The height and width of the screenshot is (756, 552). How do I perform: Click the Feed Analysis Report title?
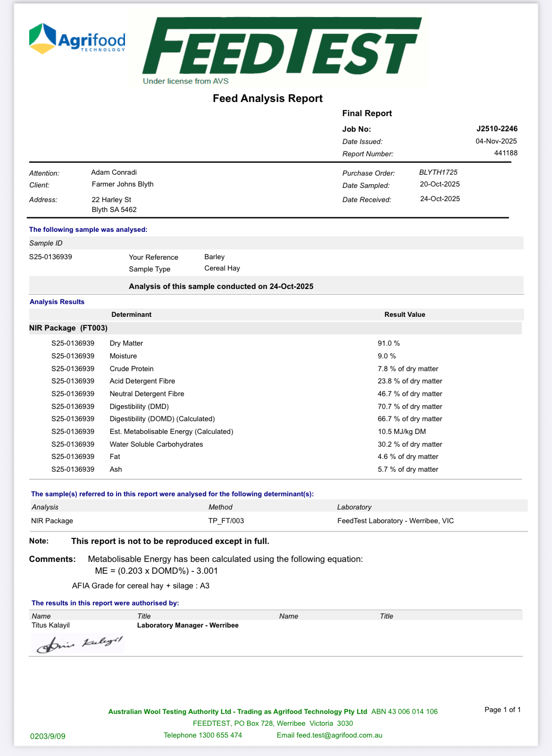tap(268, 98)
